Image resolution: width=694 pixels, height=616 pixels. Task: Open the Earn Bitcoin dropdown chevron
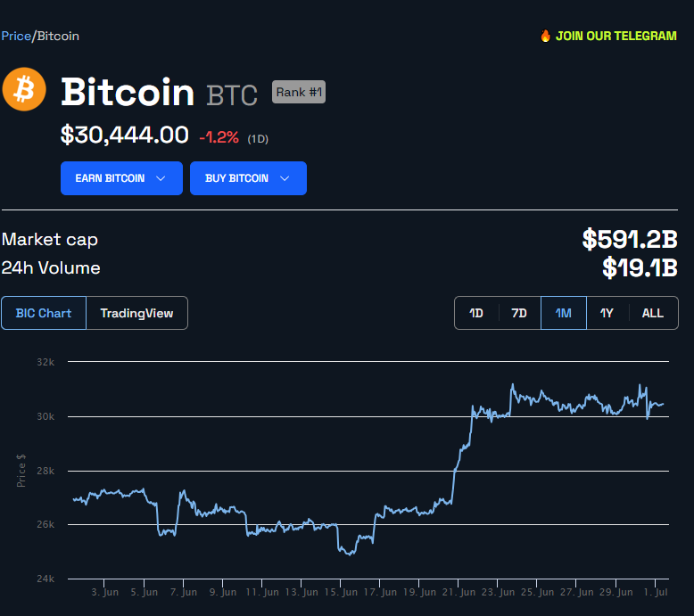coord(161,178)
